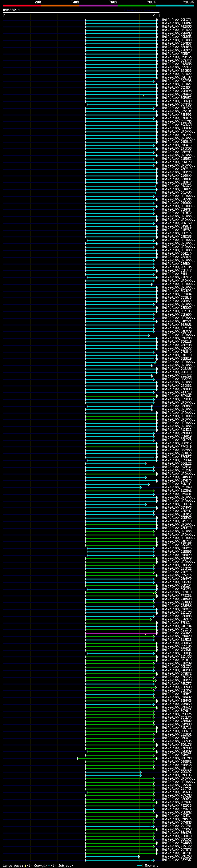Select UniRef100_B9ETU7 in the hit list

[x=176, y=78]
